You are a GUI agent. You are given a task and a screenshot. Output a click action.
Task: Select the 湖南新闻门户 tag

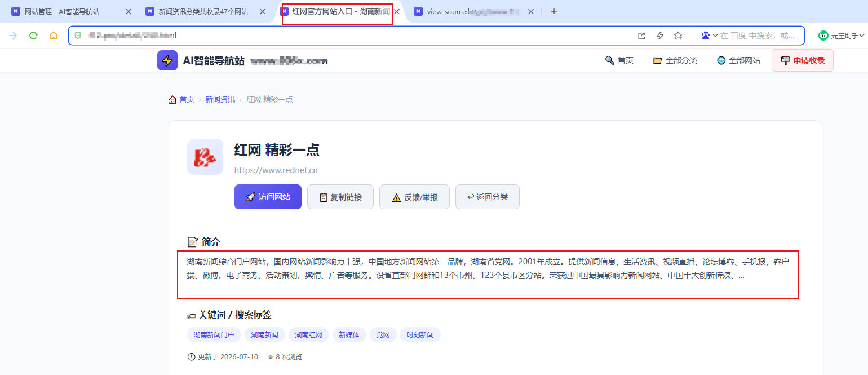tap(214, 334)
